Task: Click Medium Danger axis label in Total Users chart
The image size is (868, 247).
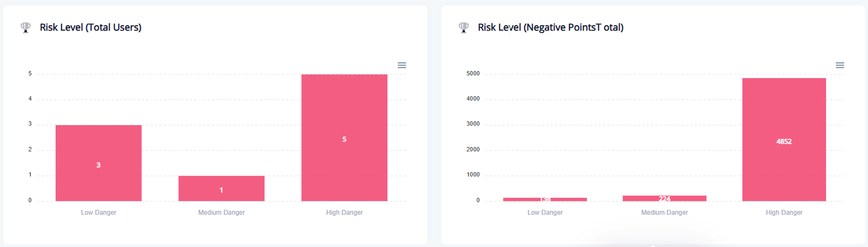Action: [x=222, y=213]
